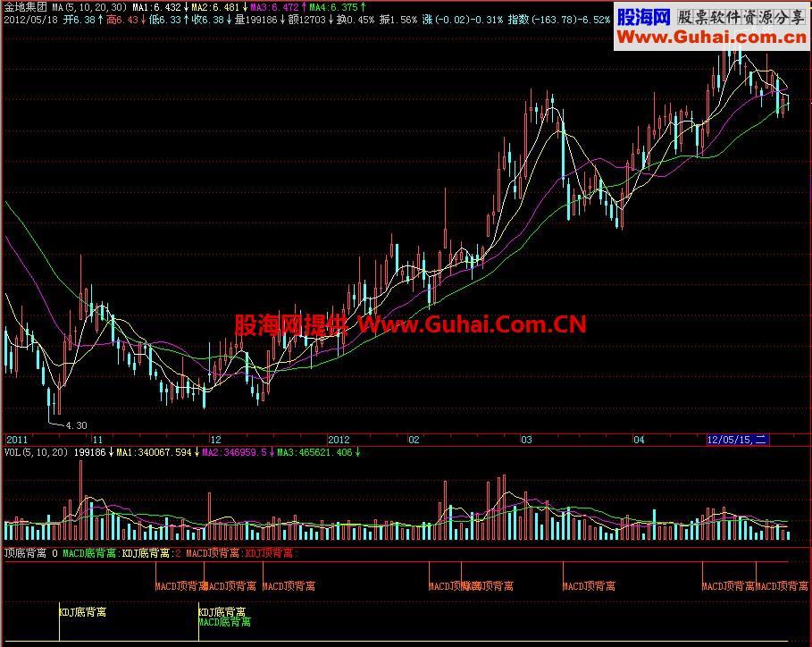The width and height of the screenshot is (812, 647).
Task: Click the 金地集团 stock name label
Action: pyautogui.click(x=25, y=6)
